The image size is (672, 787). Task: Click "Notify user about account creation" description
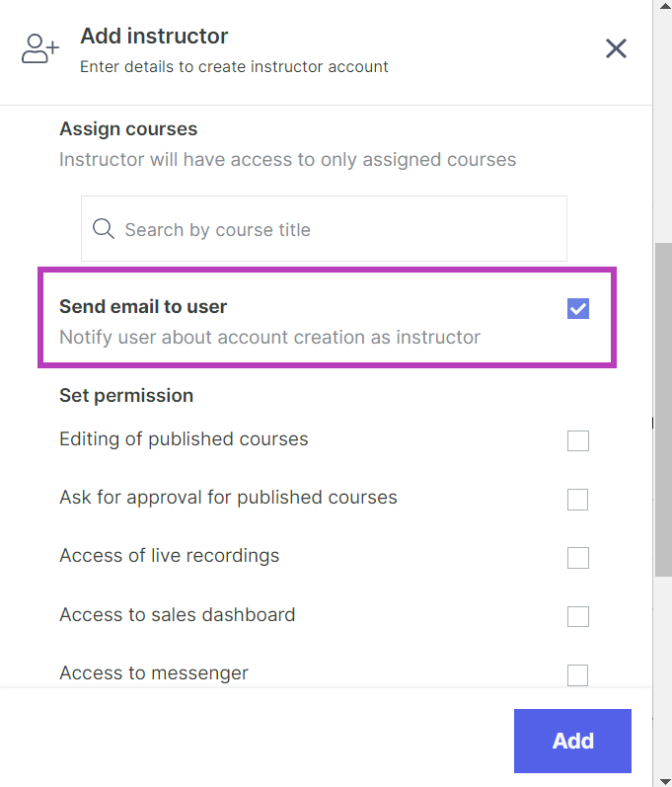(x=269, y=338)
